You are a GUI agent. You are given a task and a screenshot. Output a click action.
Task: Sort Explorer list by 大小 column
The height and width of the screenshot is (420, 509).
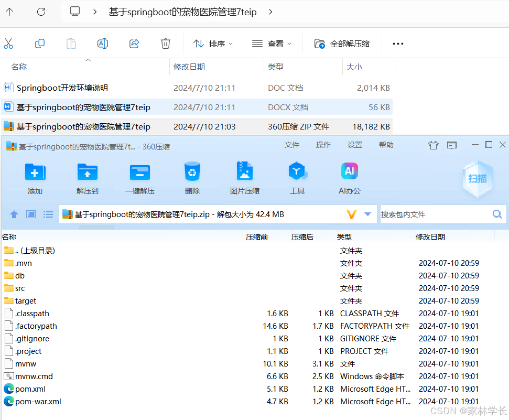[354, 67]
